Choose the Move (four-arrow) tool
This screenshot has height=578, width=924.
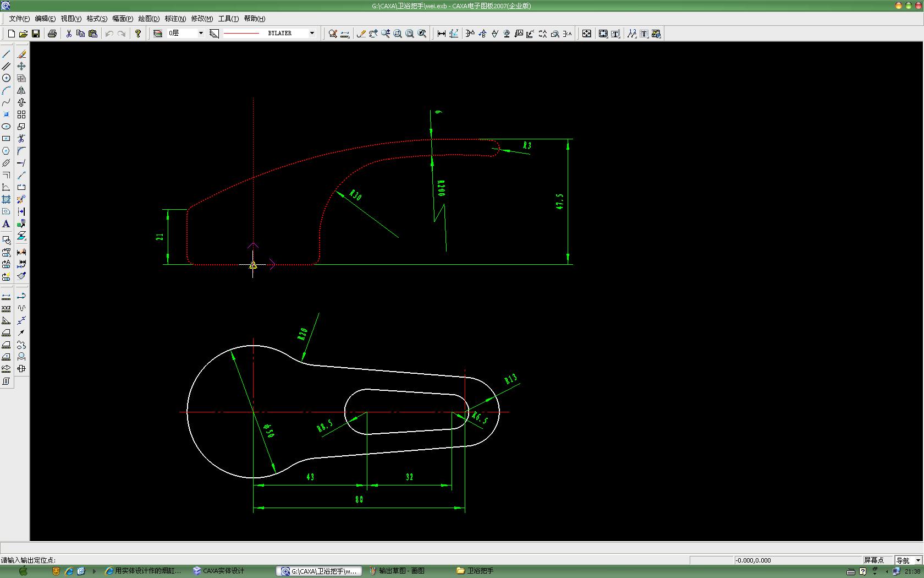point(21,66)
